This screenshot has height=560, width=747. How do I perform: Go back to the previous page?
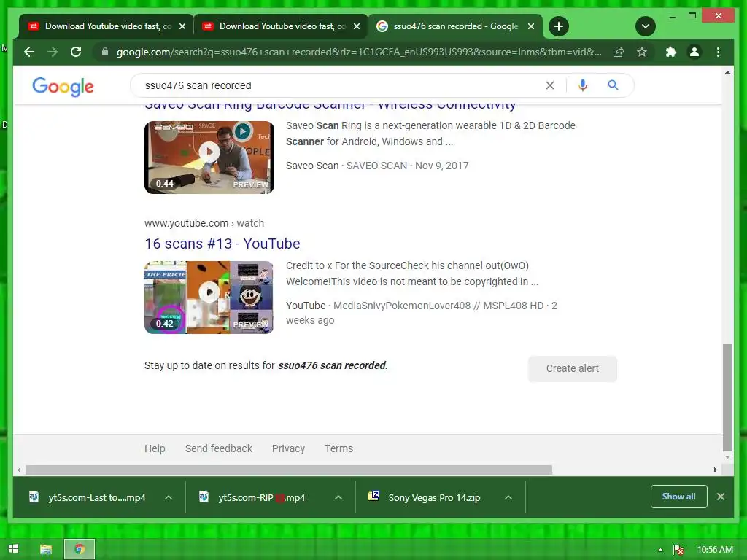[29, 52]
